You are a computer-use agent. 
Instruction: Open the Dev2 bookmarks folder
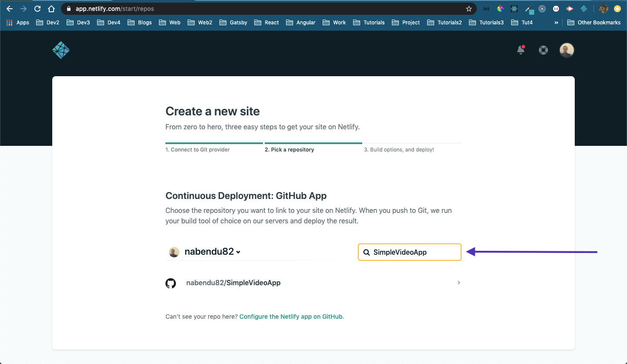coord(47,23)
